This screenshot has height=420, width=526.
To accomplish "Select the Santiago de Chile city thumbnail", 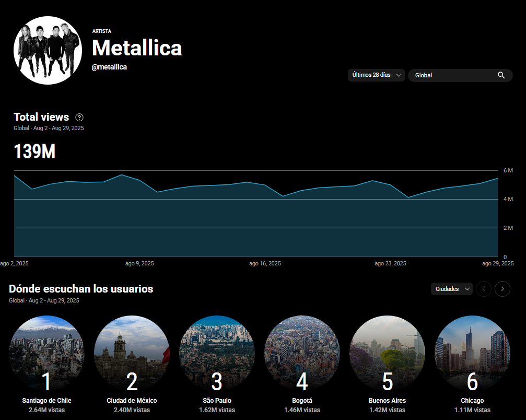I will click(x=46, y=353).
